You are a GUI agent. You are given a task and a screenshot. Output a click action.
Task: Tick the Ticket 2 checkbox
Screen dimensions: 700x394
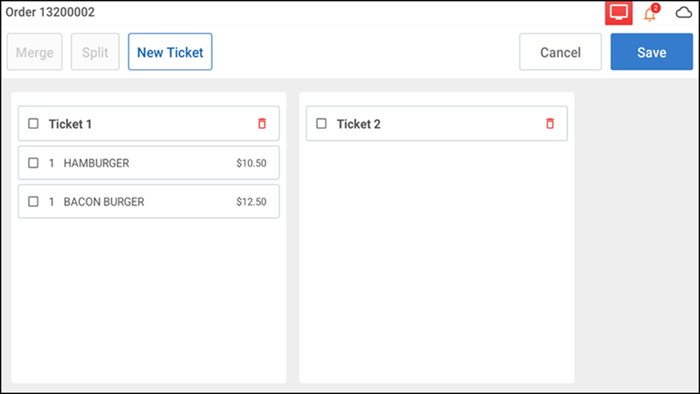tap(321, 124)
